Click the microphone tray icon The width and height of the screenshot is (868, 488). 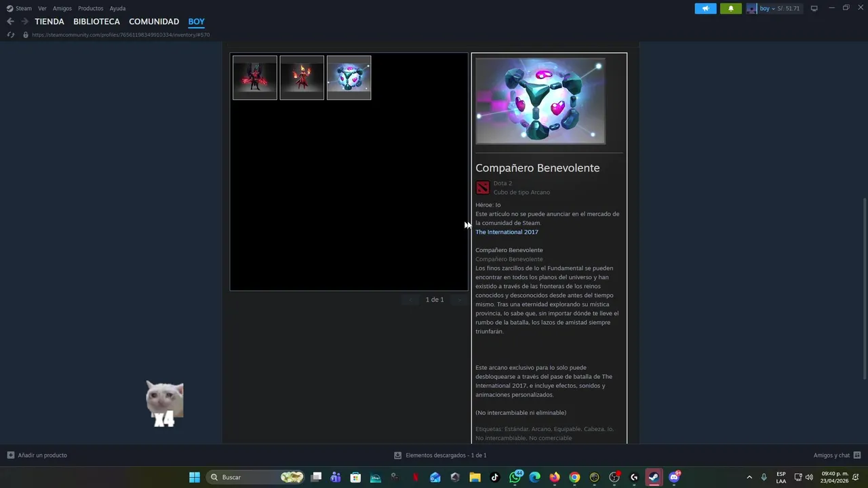(x=764, y=477)
